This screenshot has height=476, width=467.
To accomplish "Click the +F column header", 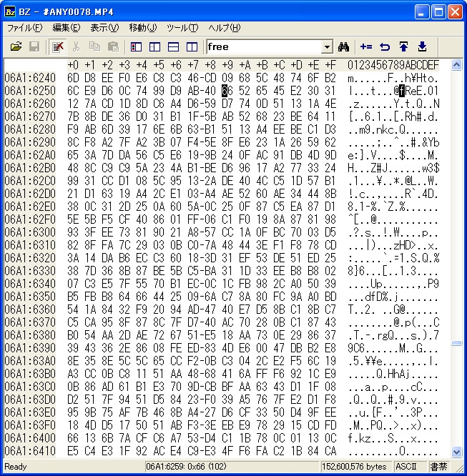I will pyautogui.click(x=330, y=65).
